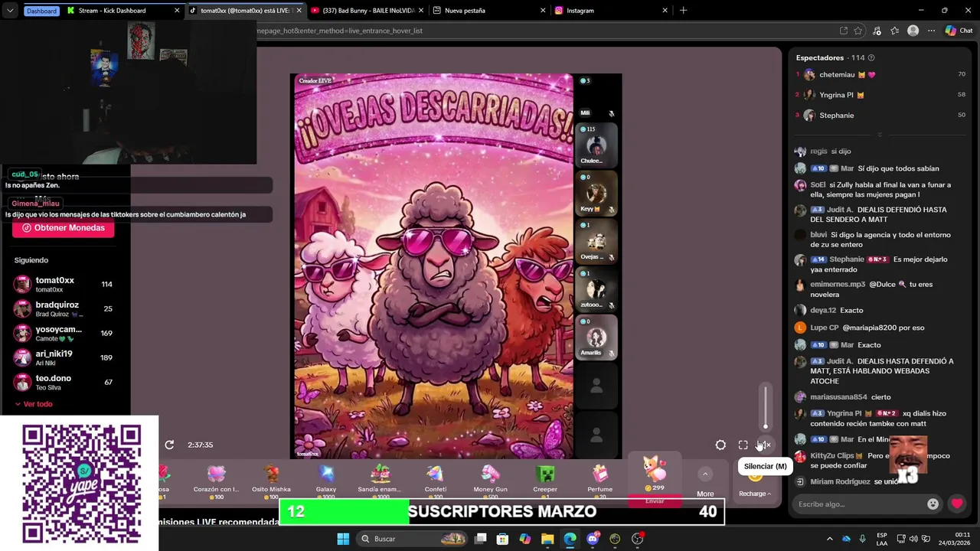Open bradquiroz in following list
Image resolution: width=980 pixels, height=551 pixels.
64,308
